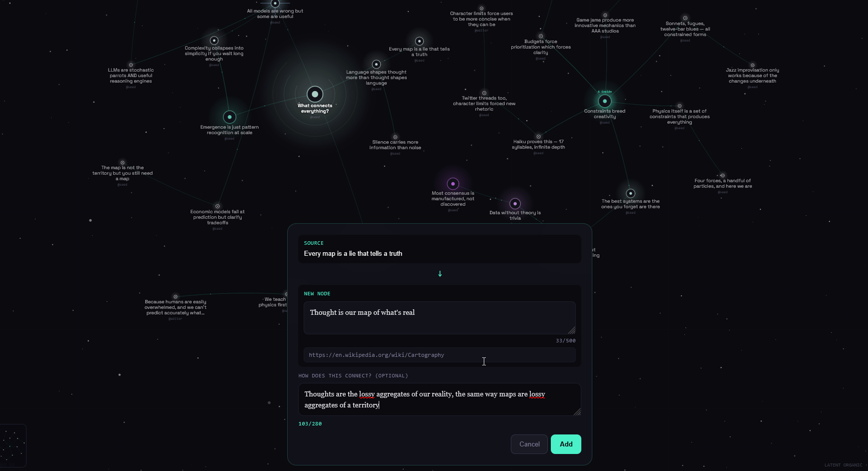Grab the connection textarea resize handle
The image size is (868, 471).
pos(577,411)
